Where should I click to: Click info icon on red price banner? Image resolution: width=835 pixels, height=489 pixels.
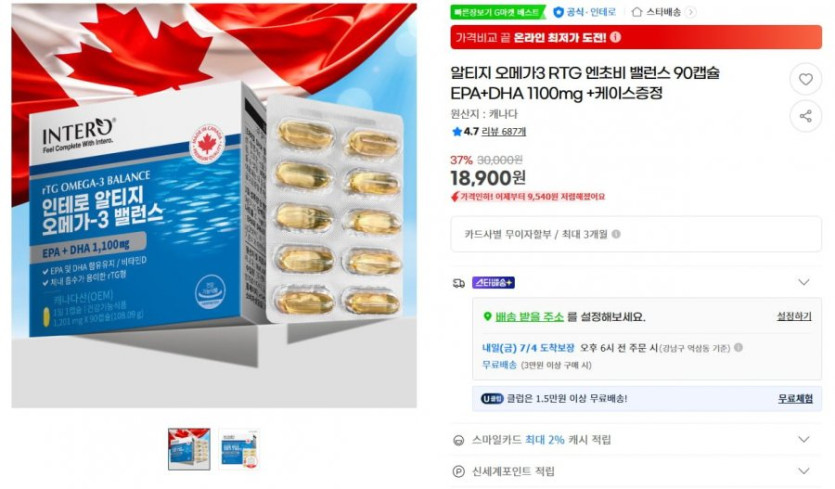[x=615, y=37]
